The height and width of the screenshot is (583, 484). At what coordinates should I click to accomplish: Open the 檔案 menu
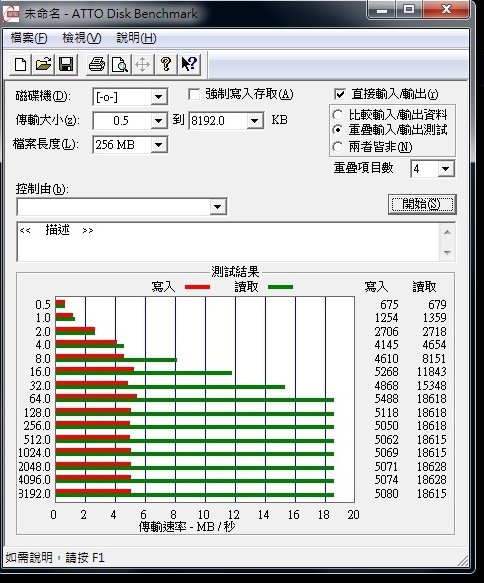(x=29, y=38)
